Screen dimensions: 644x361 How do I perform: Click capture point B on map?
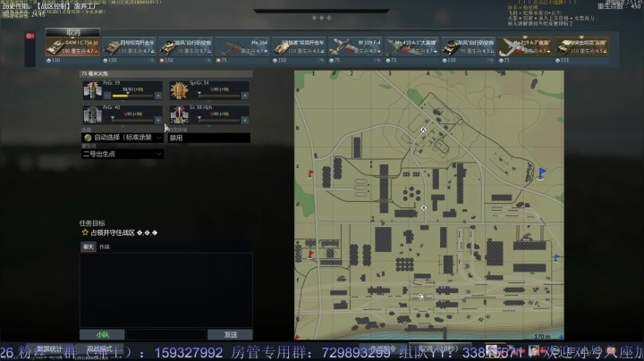click(x=423, y=208)
